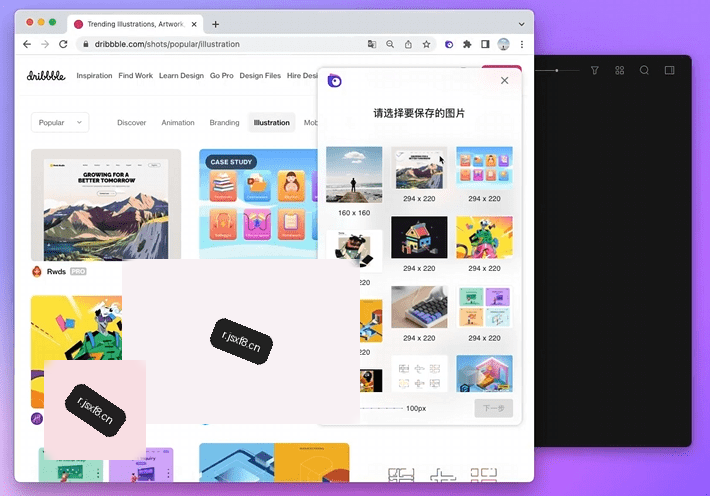The height and width of the screenshot is (496, 710).
Task: Select the colorful house illustration thumbnail
Action: [419, 237]
